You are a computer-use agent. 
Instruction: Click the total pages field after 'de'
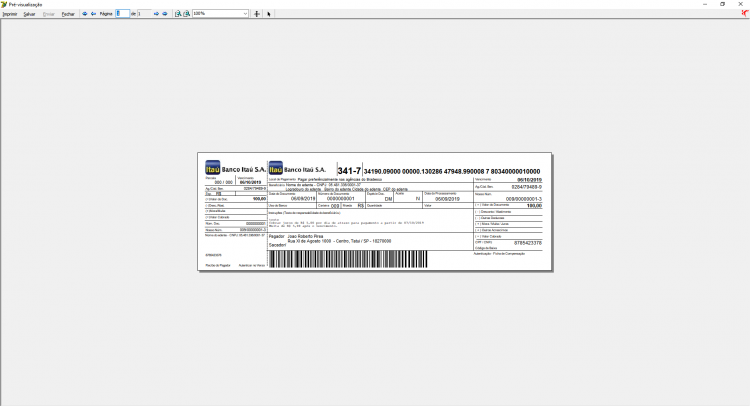coord(144,13)
